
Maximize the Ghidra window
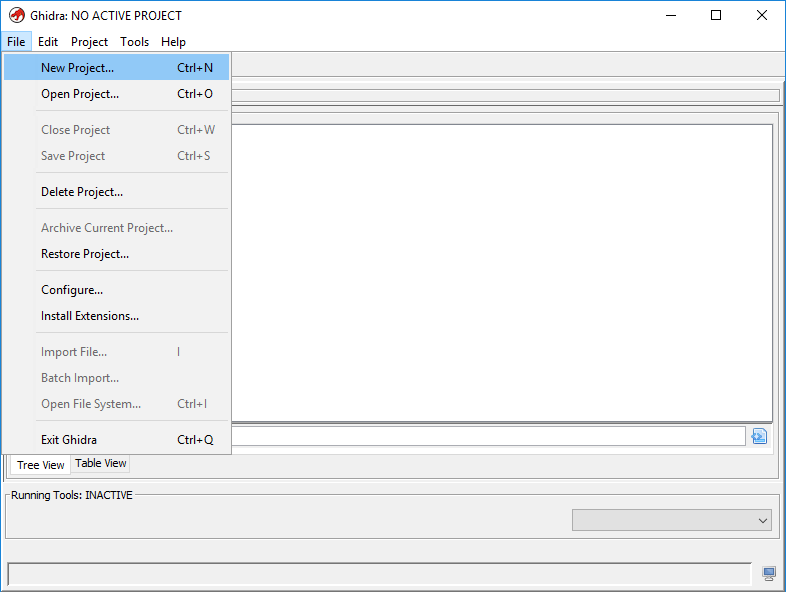click(x=716, y=16)
